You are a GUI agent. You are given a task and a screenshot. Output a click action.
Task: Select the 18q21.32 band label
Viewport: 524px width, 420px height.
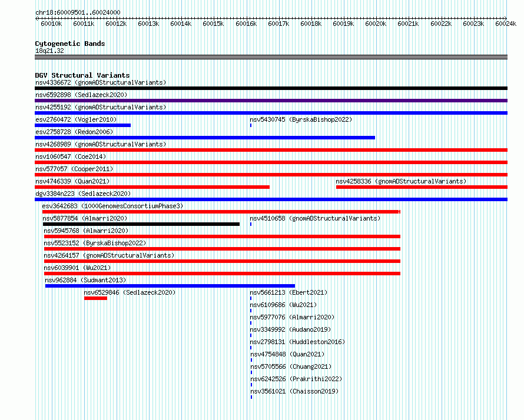click(x=49, y=51)
